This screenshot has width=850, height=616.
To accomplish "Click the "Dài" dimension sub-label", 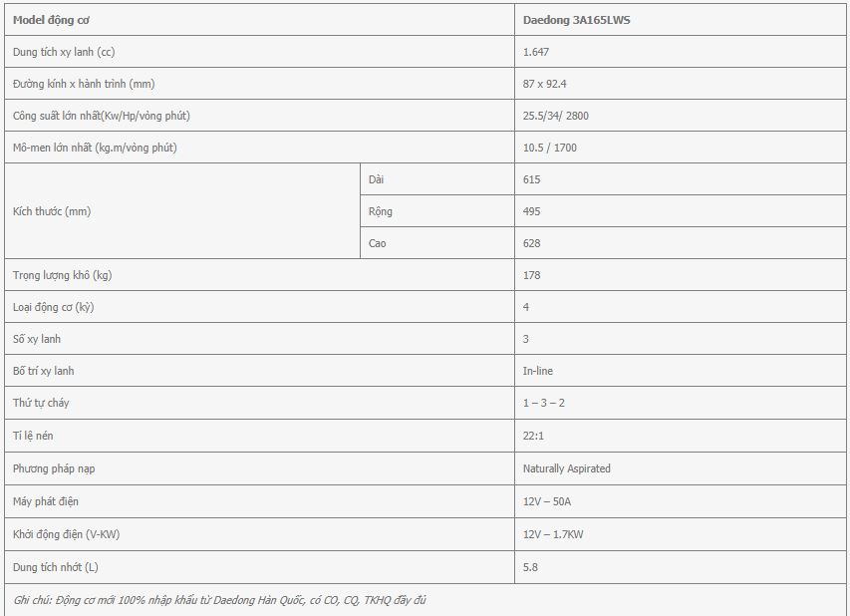I will coord(376,179).
